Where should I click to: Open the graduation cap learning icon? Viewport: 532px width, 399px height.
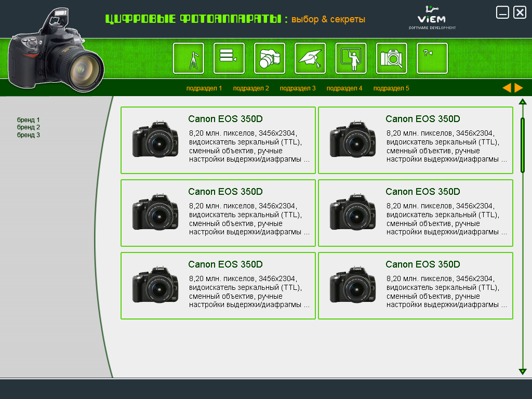point(310,58)
